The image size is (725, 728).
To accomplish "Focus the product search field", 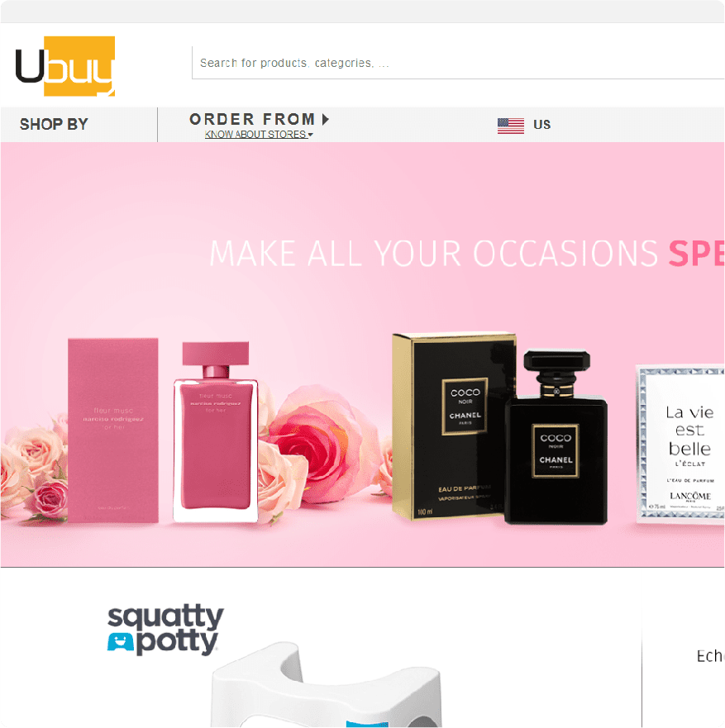I will tap(458, 63).
